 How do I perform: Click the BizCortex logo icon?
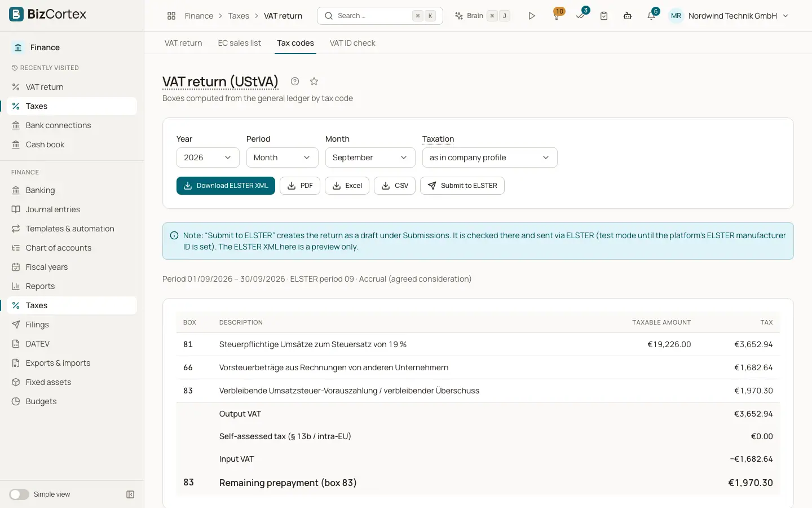click(16, 14)
